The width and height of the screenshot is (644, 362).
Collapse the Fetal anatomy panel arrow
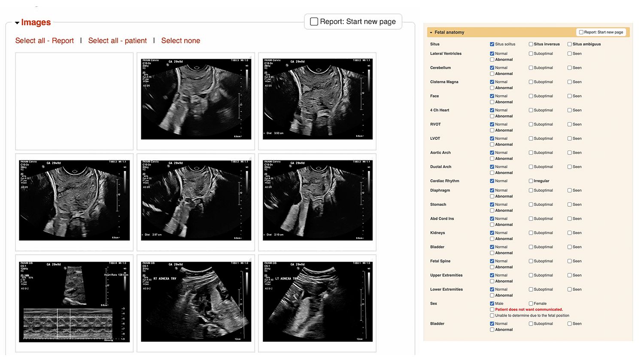[x=431, y=33]
